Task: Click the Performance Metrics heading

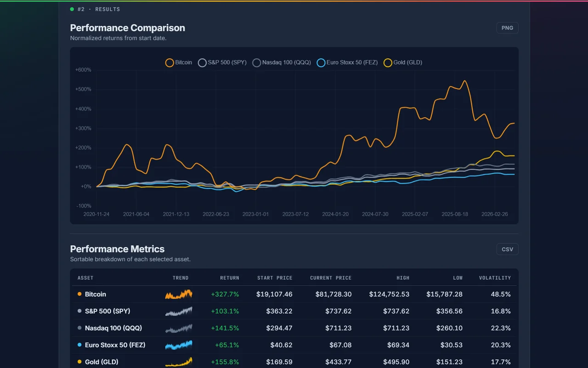Action: 117,249
